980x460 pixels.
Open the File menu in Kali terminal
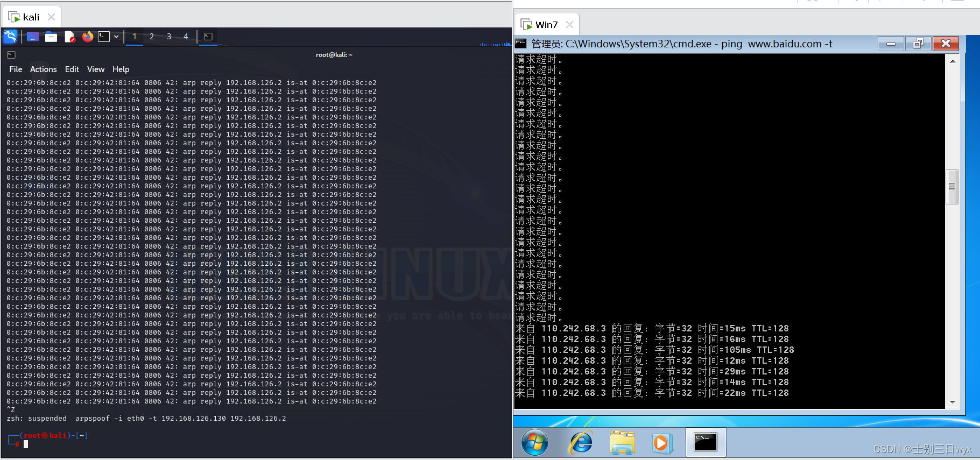pyautogui.click(x=16, y=69)
